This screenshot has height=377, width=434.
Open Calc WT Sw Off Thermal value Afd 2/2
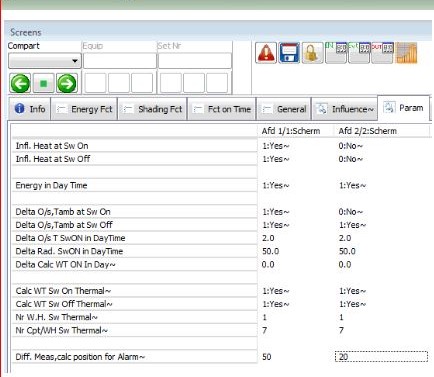(352, 304)
